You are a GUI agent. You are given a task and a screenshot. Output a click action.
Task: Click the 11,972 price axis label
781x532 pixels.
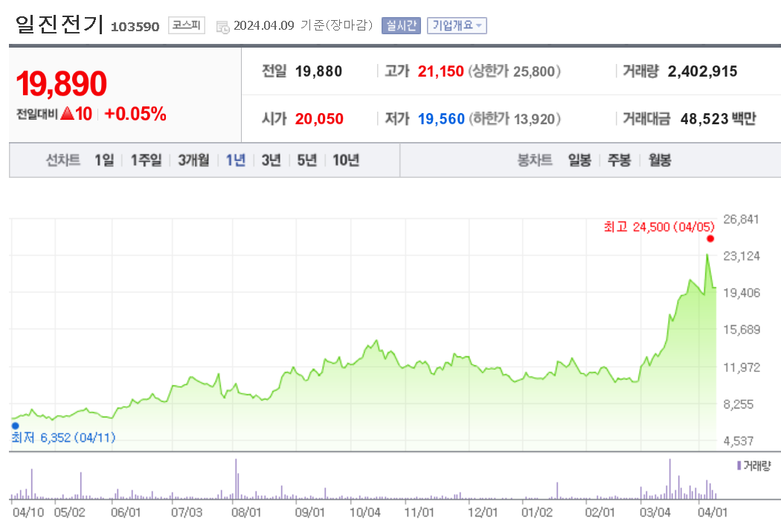(742, 368)
